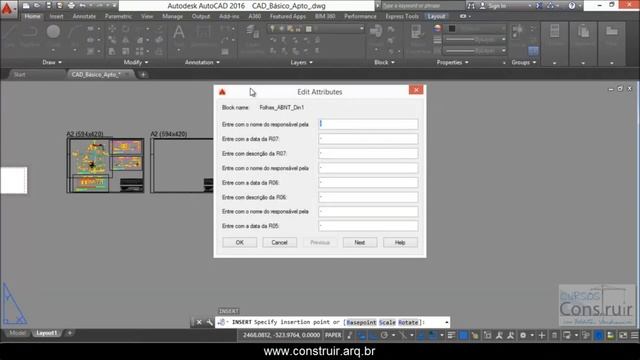The height and width of the screenshot is (360, 640).
Task: Click the descrição da R06 input field
Action: click(x=368, y=197)
